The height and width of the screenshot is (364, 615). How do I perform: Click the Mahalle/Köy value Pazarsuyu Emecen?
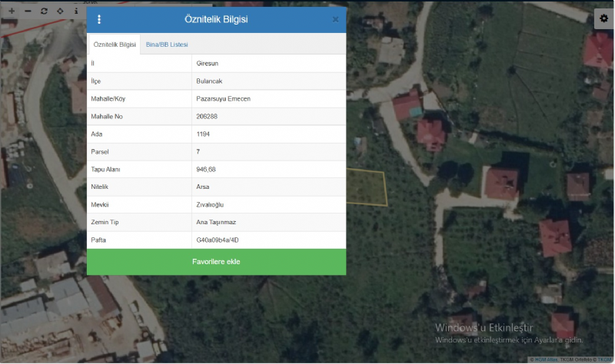(224, 98)
